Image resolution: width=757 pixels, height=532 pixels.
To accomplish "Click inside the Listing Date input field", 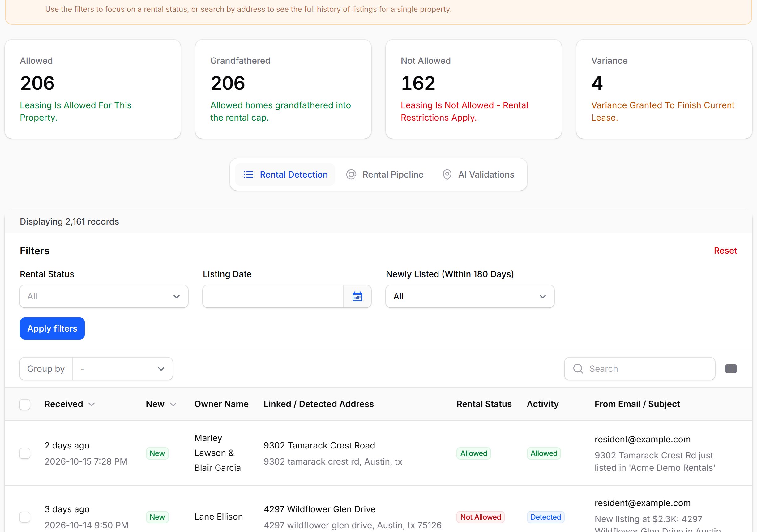I will click(273, 296).
